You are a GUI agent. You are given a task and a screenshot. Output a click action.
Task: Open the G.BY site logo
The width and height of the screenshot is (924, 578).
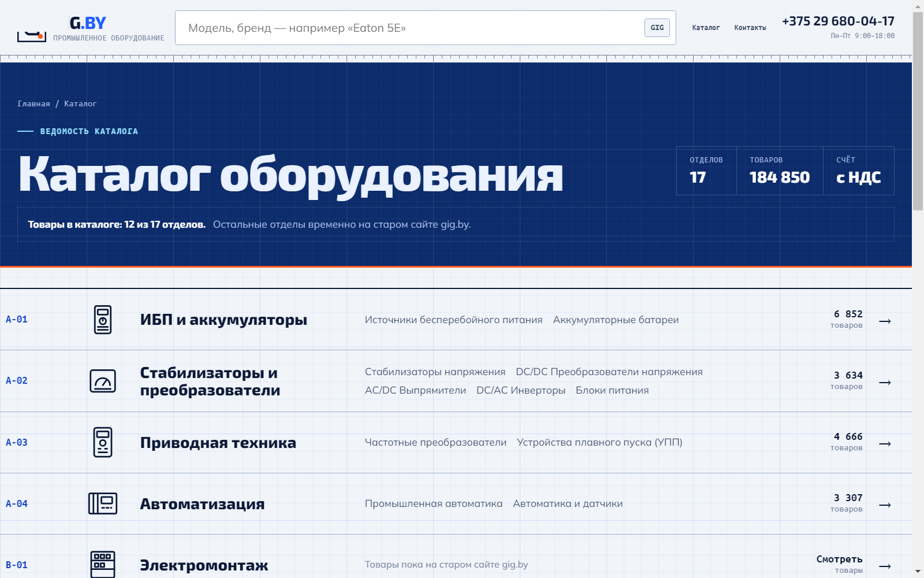[91, 29]
